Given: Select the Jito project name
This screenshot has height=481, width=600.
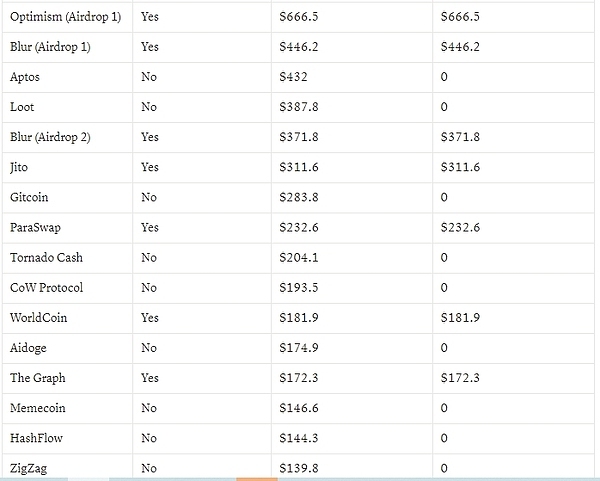Looking at the screenshot, I should 20,167.
